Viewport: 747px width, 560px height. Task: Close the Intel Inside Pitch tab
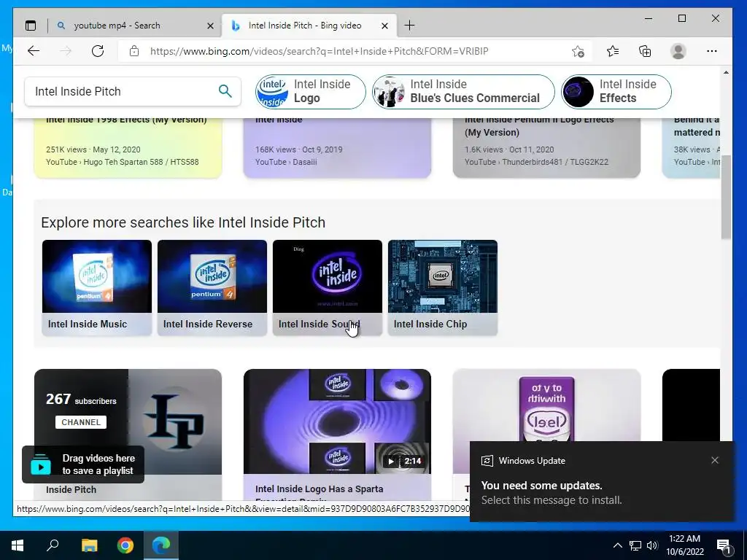[385, 26]
